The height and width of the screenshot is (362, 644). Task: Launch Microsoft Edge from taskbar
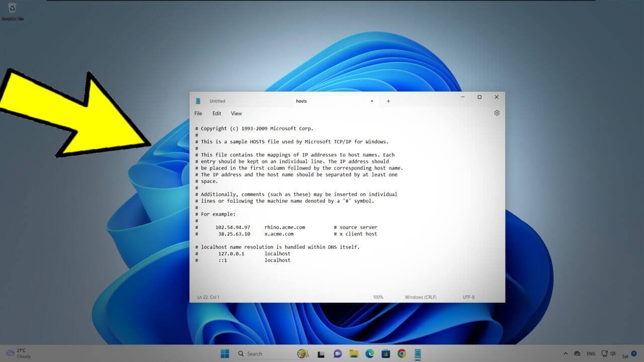click(370, 354)
